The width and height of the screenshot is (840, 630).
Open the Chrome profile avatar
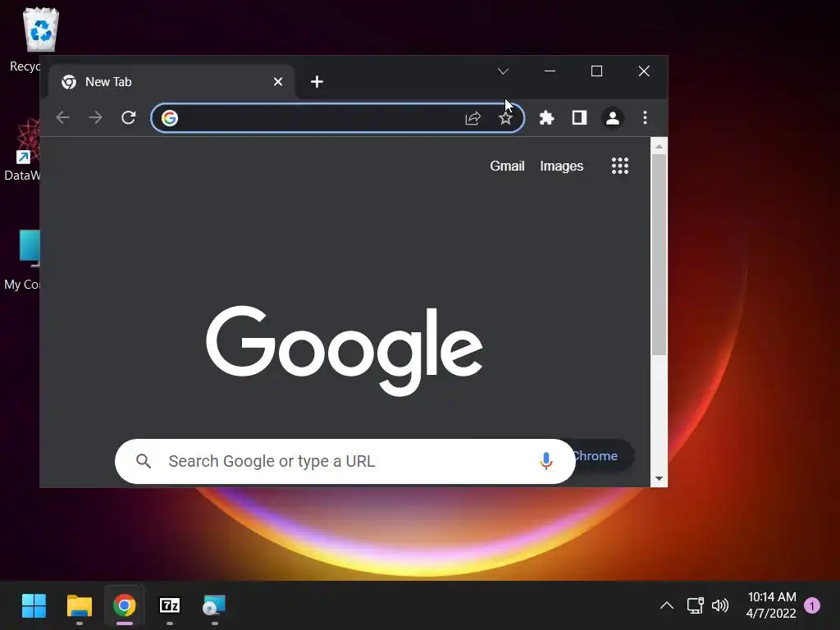pyautogui.click(x=613, y=118)
